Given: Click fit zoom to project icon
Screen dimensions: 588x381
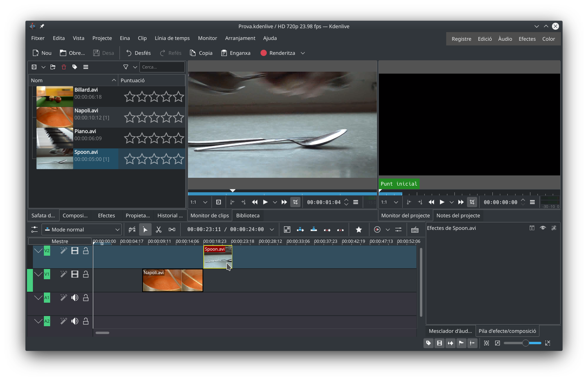Looking at the screenshot, I should pyautogui.click(x=487, y=343).
